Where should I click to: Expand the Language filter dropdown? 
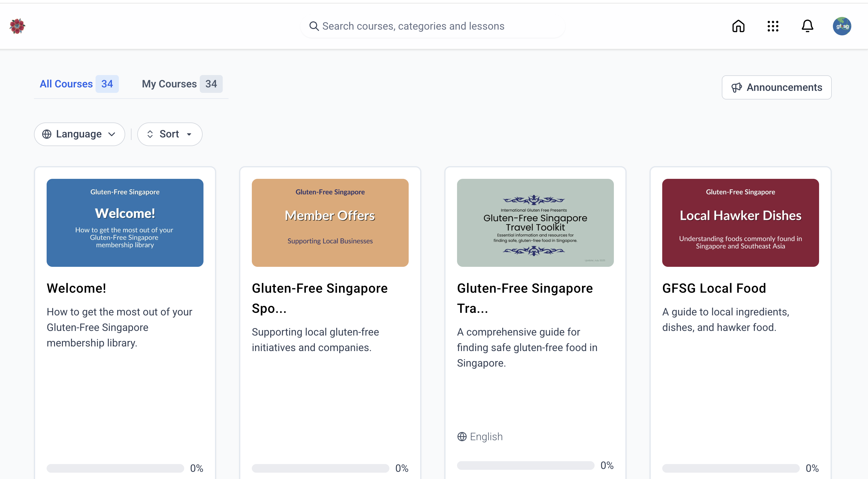79,134
